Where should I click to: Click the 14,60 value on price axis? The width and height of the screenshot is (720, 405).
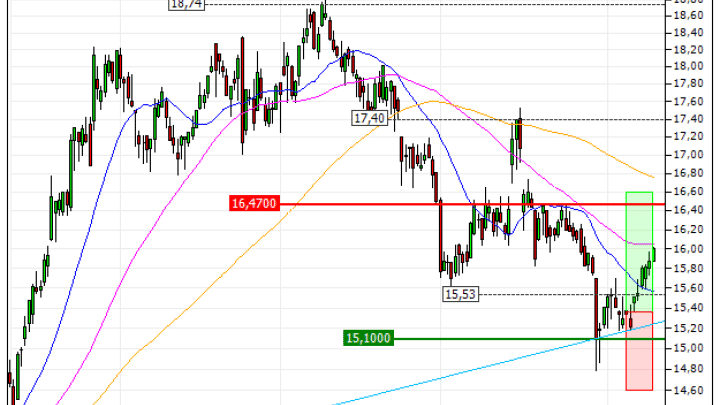click(688, 390)
